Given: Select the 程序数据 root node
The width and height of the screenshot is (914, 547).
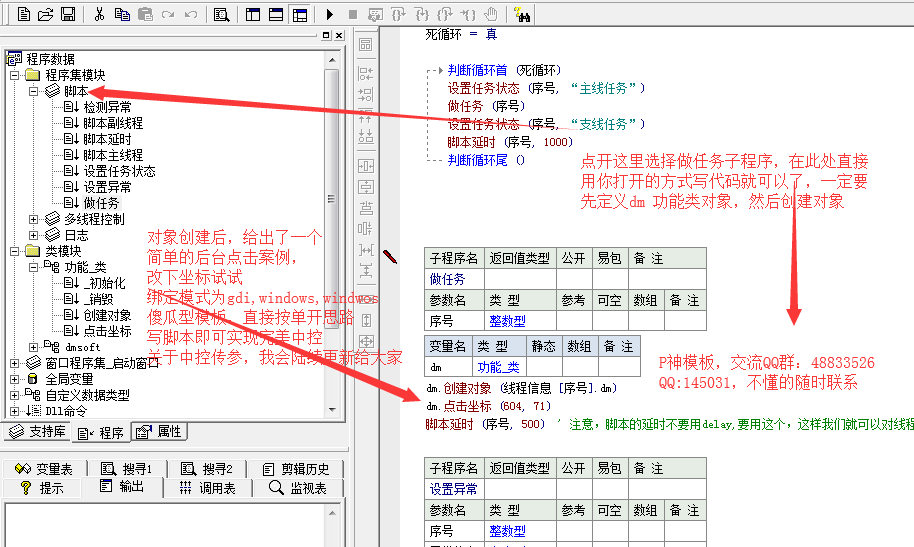Looking at the screenshot, I should pos(50,59).
